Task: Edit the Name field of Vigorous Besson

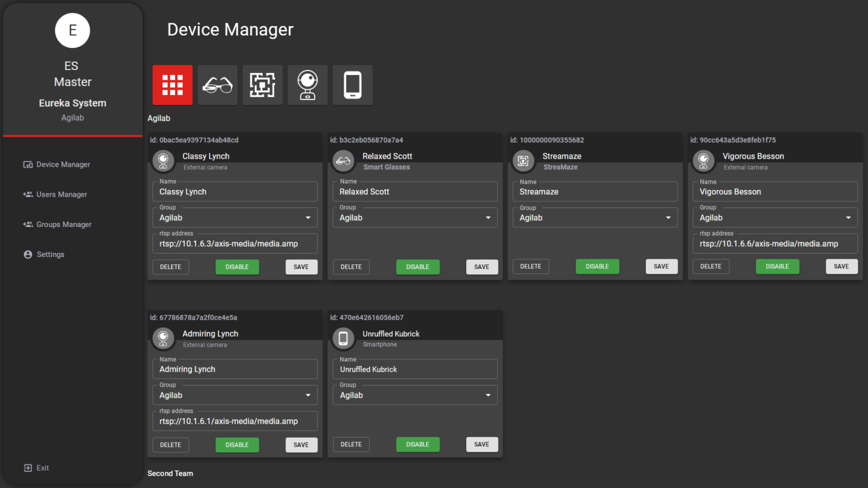Action: (x=775, y=191)
